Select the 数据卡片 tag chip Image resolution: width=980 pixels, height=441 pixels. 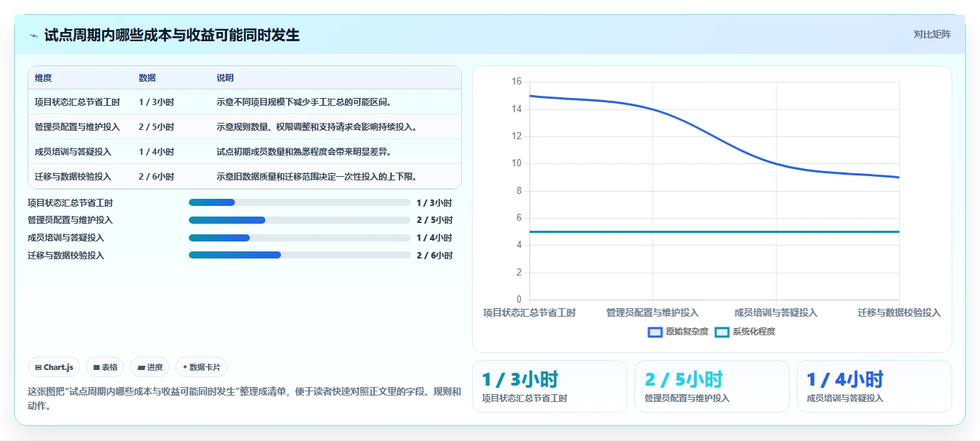coord(202,367)
